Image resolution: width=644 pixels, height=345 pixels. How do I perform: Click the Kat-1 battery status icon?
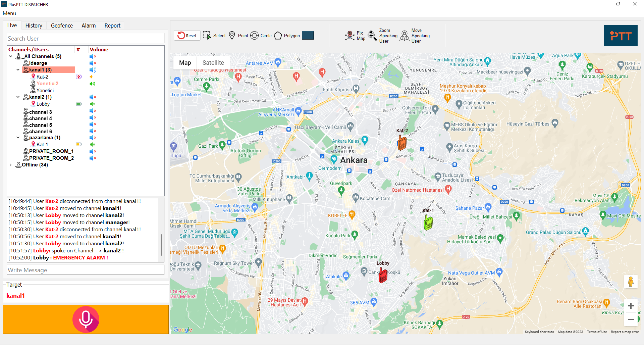(x=78, y=145)
